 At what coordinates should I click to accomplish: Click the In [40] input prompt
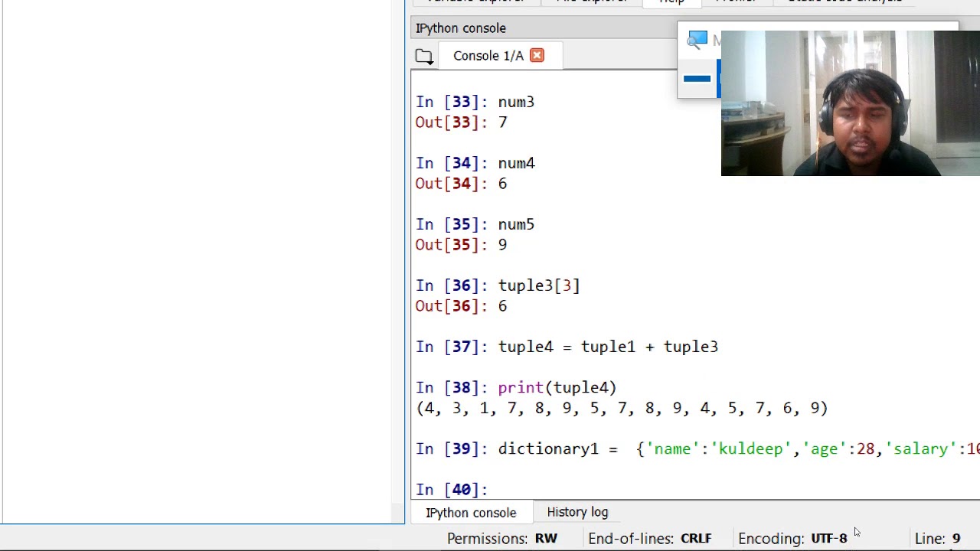(452, 490)
